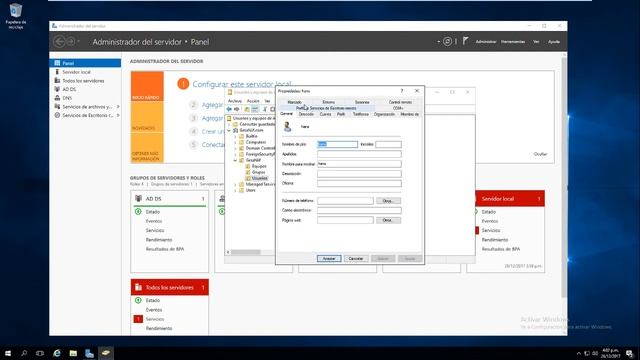Click the Server Manager back arrow
This screenshot has width=640, height=360.
pos(60,42)
